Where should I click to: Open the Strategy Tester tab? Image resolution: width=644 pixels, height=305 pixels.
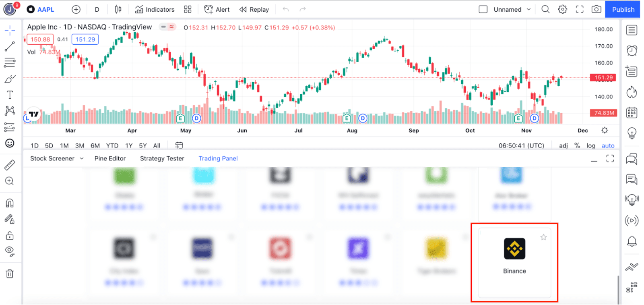point(162,158)
